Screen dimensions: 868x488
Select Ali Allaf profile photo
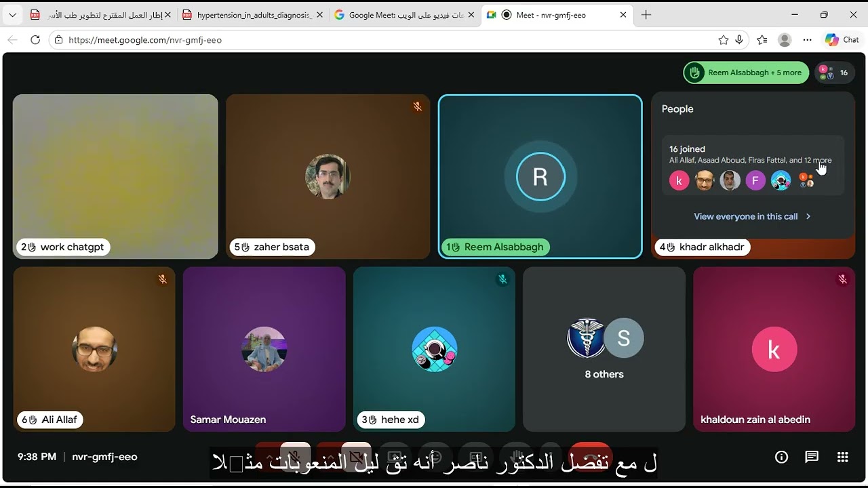pyautogui.click(x=94, y=349)
